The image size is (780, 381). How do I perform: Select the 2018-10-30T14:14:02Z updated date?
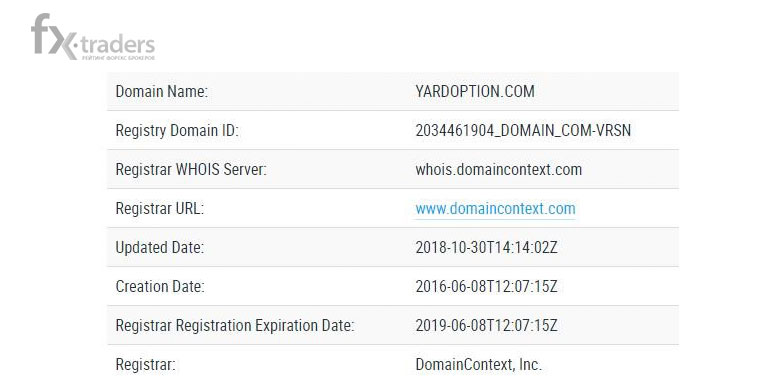(x=487, y=248)
